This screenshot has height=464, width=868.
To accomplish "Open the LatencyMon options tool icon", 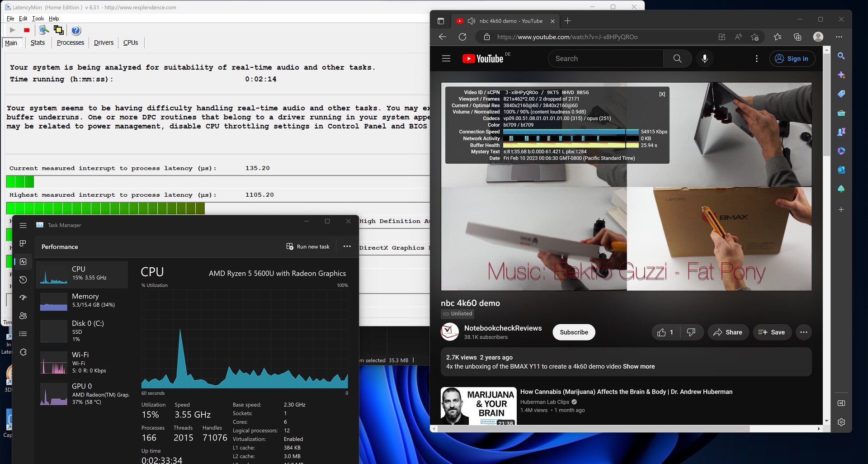I will tap(44, 30).
